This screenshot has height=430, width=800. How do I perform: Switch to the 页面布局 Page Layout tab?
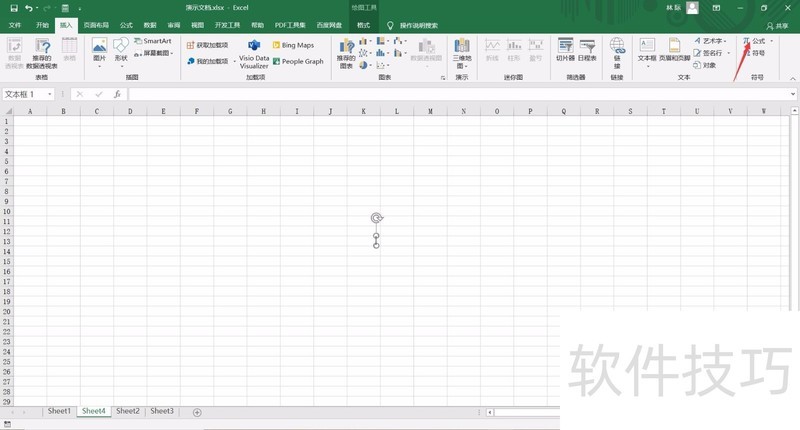click(x=96, y=25)
